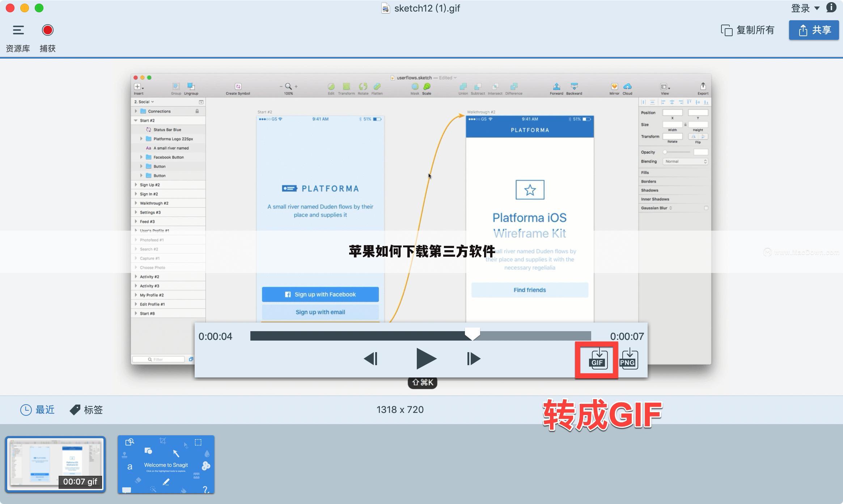Click the layer Filter search field in Sketch
The height and width of the screenshot is (504, 843).
pos(158,359)
